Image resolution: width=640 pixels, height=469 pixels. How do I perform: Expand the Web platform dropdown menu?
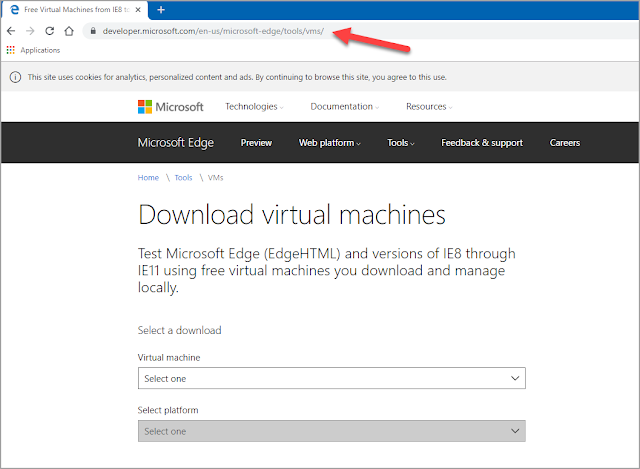click(330, 143)
